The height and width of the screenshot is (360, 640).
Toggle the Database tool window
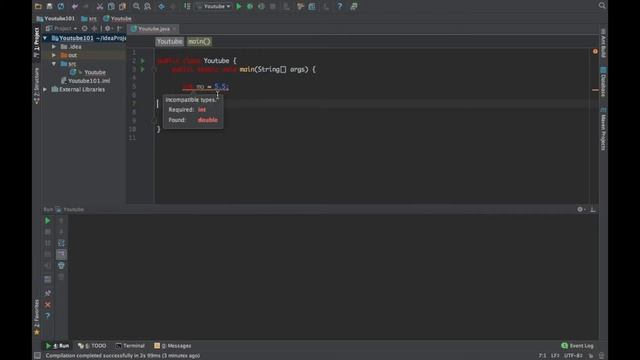click(x=603, y=82)
